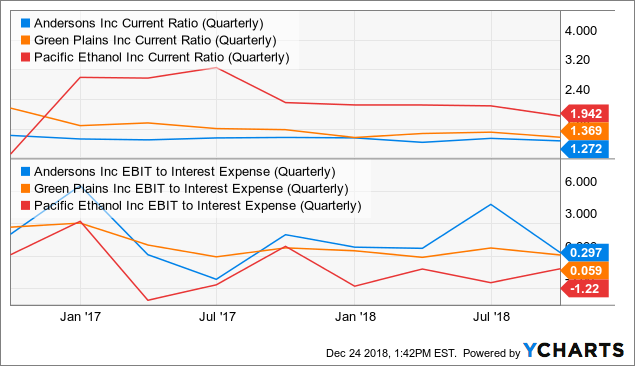Viewport: 635px width, 366px height.
Task: Click the 'Powered by' text
Action: [492, 353]
